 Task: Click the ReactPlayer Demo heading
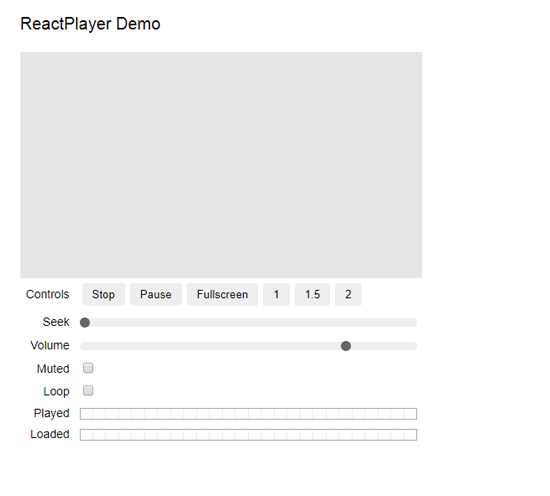coord(90,24)
